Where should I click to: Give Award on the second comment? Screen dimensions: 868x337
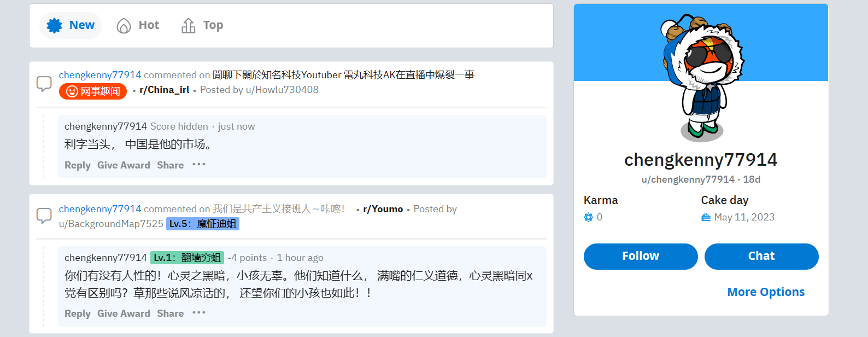click(x=124, y=313)
